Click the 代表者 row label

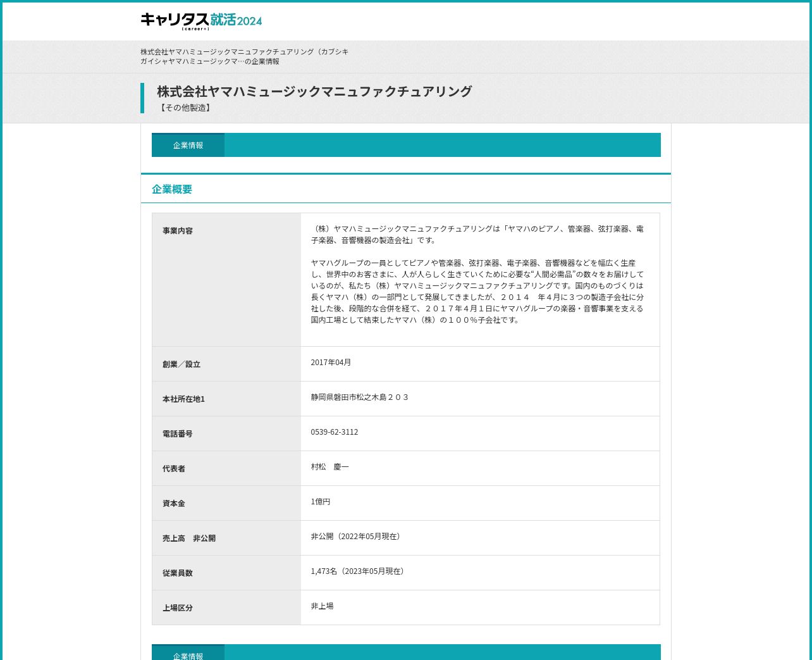(x=174, y=469)
